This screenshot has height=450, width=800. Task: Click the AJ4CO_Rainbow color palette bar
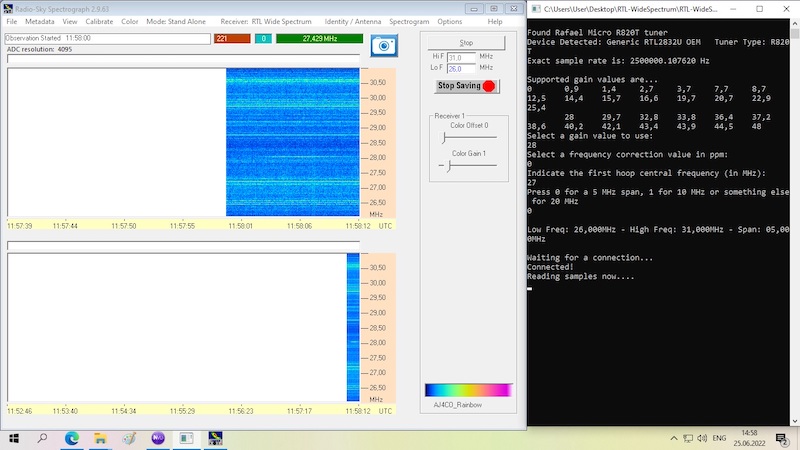(x=468, y=390)
